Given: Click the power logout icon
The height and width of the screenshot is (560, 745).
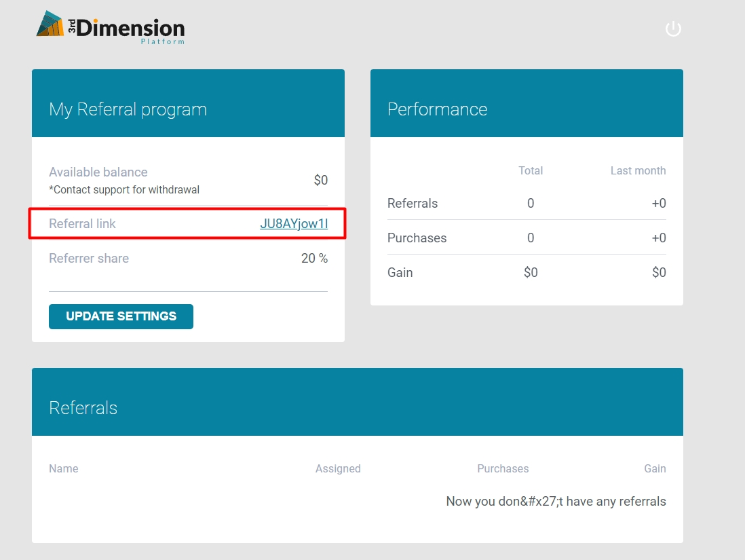Looking at the screenshot, I should 672,29.
